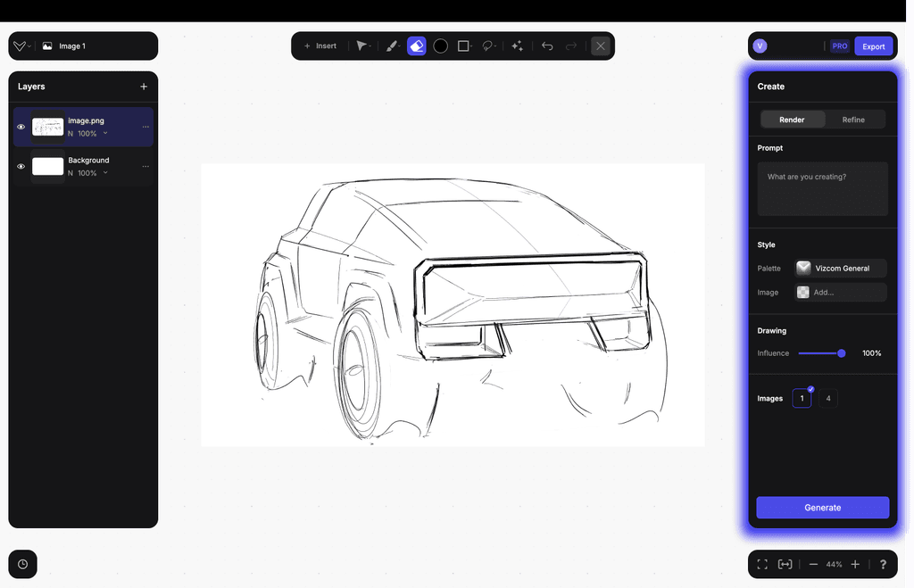
Task: Open the Vizcom General palette dropdown
Action: click(x=840, y=268)
